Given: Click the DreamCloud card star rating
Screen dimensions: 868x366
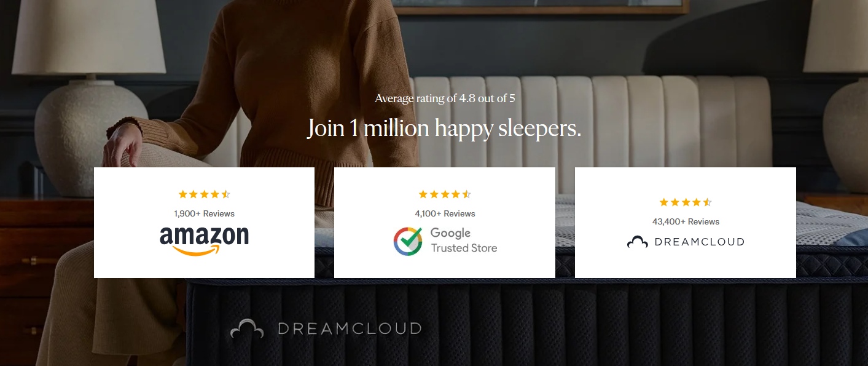Looking at the screenshot, I should click(686, 202).
